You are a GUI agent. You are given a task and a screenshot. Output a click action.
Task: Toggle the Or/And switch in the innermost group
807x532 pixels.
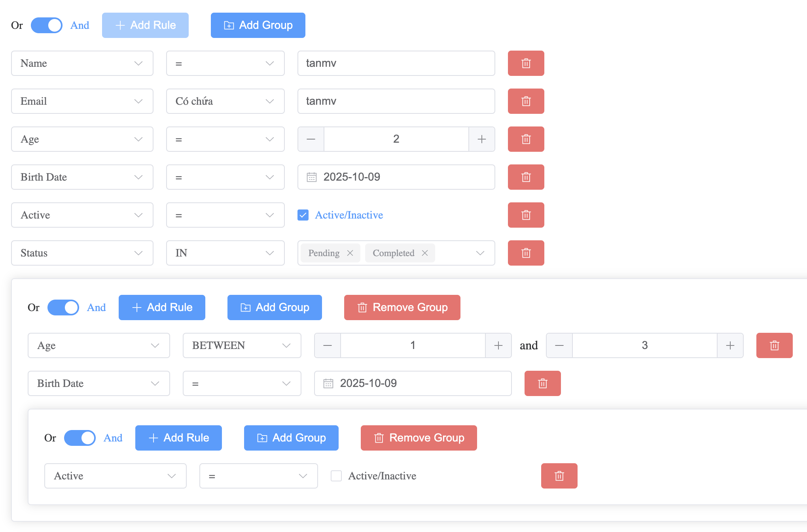point(80,438)
